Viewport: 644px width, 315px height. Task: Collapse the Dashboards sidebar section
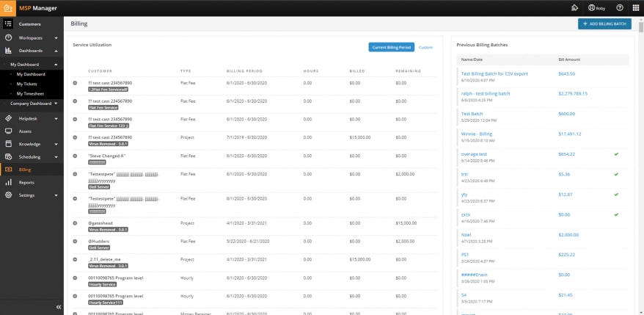click(x=56, y=51)
